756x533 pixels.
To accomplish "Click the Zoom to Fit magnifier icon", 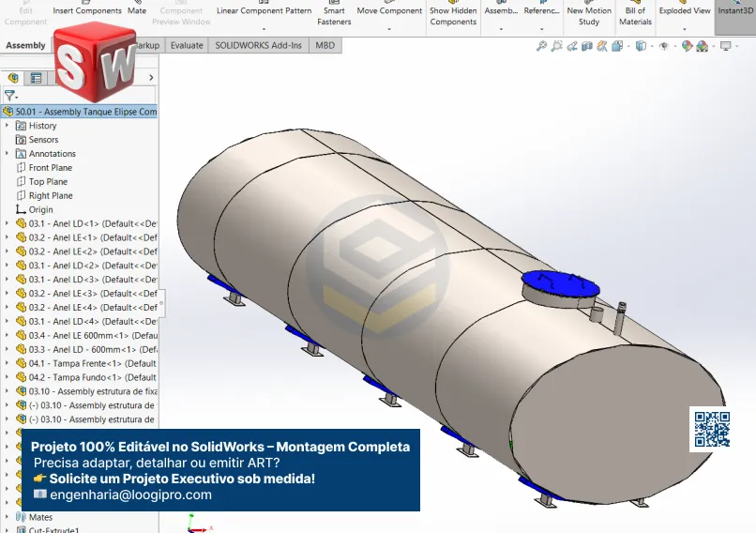I will point(541,46).
